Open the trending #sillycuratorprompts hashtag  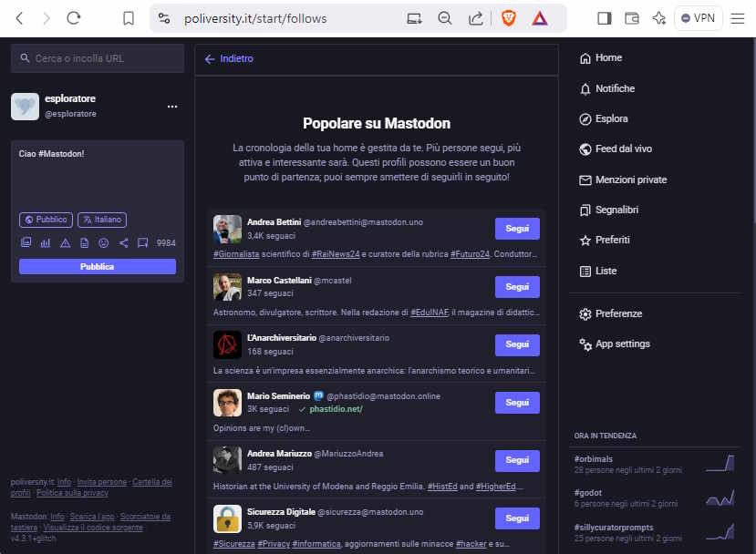pyautogui.click(x=614, y=528)
